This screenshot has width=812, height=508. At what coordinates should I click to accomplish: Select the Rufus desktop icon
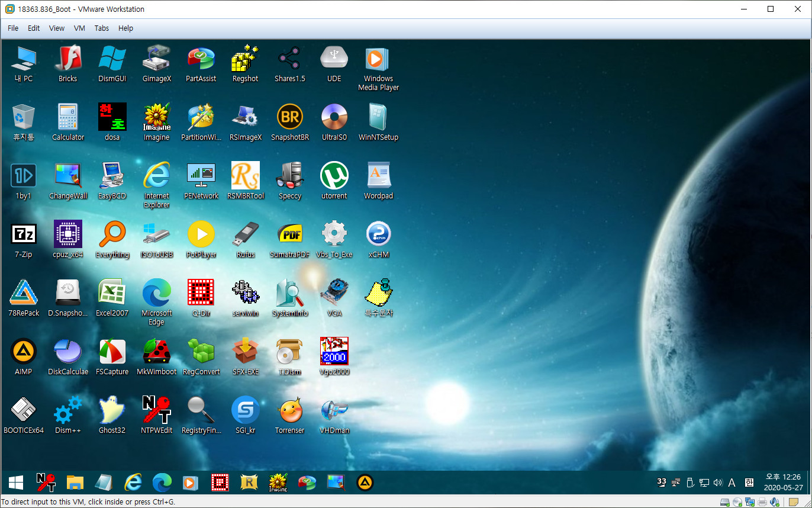pos(246,240)
